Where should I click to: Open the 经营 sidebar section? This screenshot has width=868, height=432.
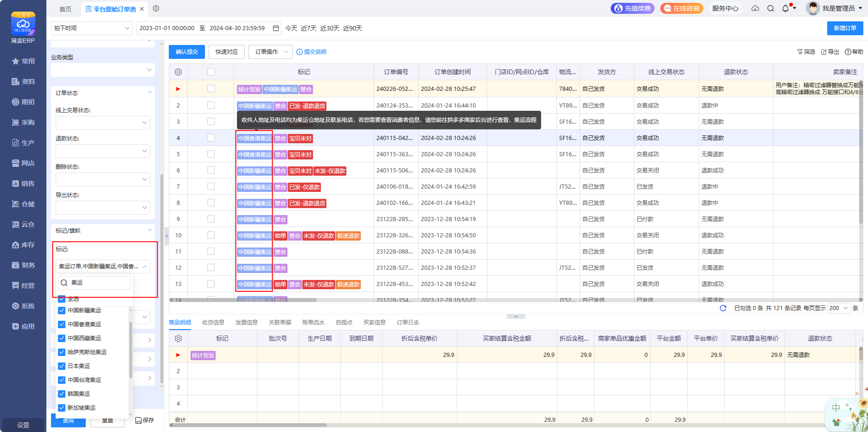coord(23,286)
